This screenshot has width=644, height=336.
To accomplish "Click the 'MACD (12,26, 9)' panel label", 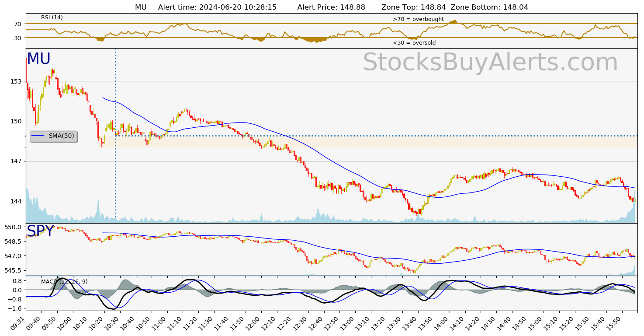I will [x=64, y=282].
